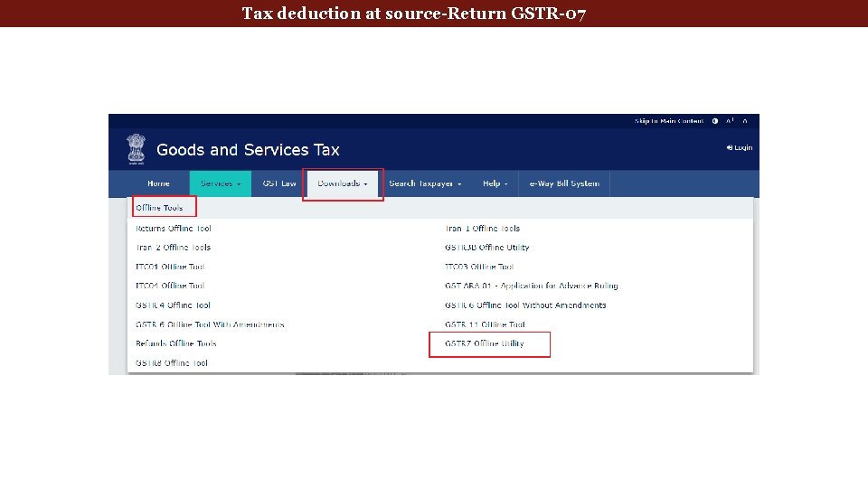Open ITC04 Offline Tool link
868x488 pixels.
click(x=170, y=286)
